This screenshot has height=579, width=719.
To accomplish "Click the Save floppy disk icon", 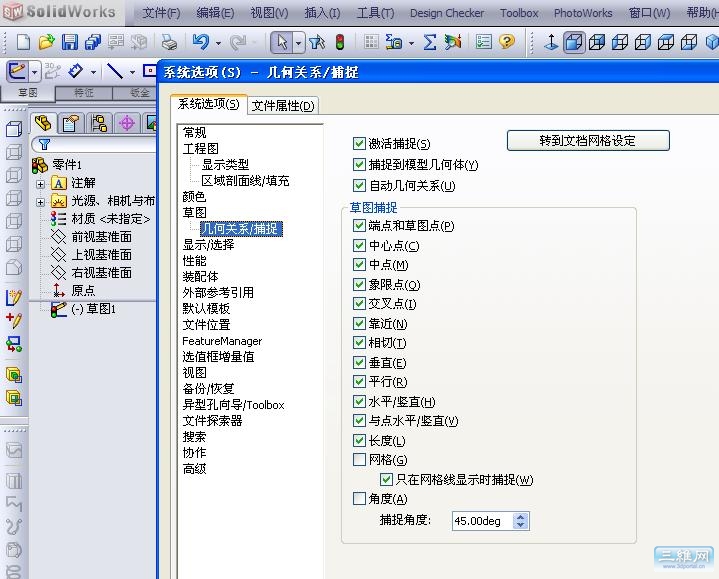I will pos(70,42).
